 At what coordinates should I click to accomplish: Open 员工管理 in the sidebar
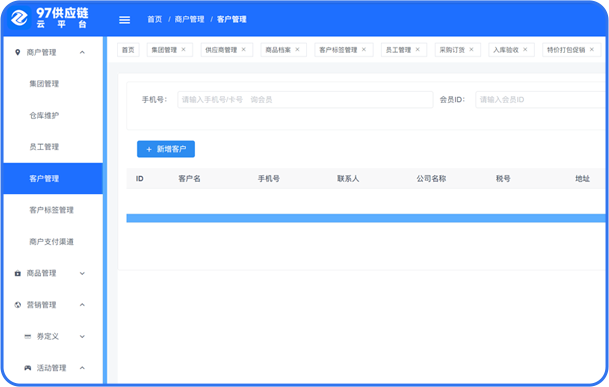click(44, 147)
